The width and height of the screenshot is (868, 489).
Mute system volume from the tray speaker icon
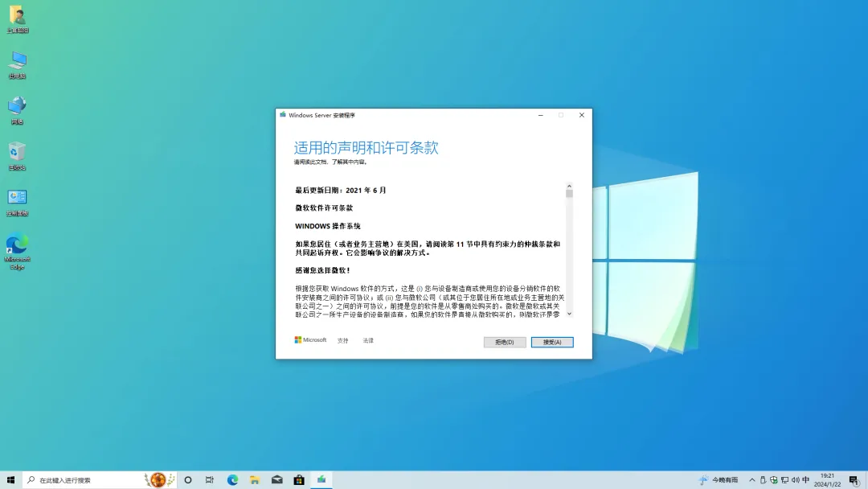pyautogui.click(x=796, y=479)
